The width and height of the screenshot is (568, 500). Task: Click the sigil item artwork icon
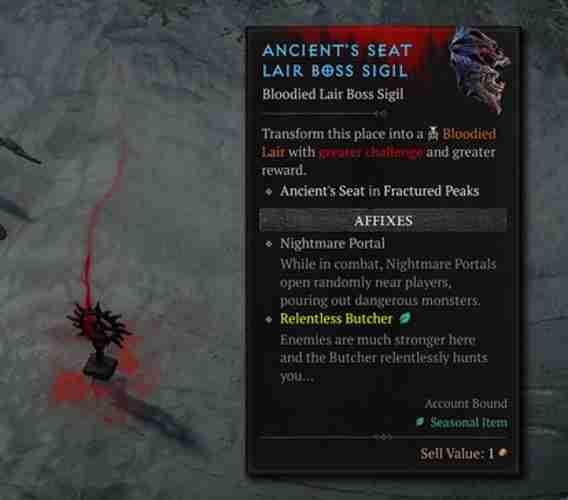[478, 69]
